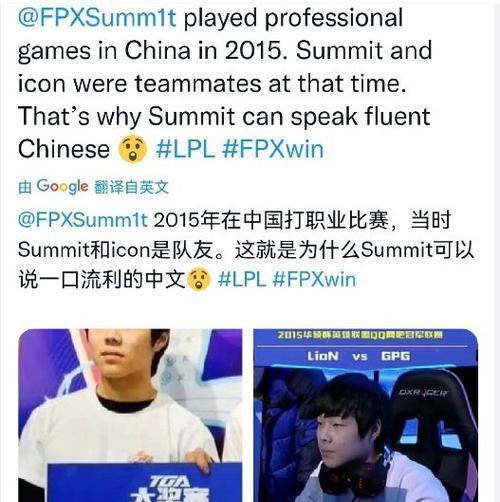Image resolution: width=500 pixels, height=502 pixels.
Task: Click the blue TGA sign in left photo
Action: (145, 482)
